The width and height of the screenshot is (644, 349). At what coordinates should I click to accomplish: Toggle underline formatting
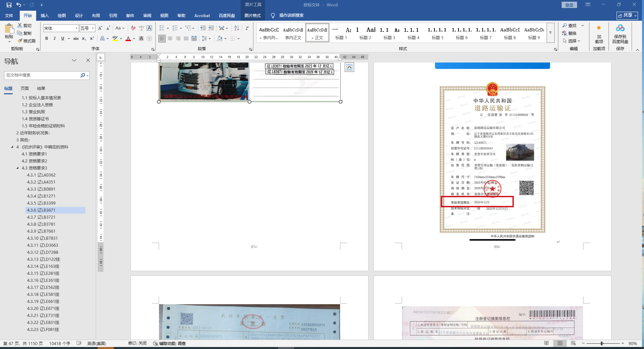point(63,38)
